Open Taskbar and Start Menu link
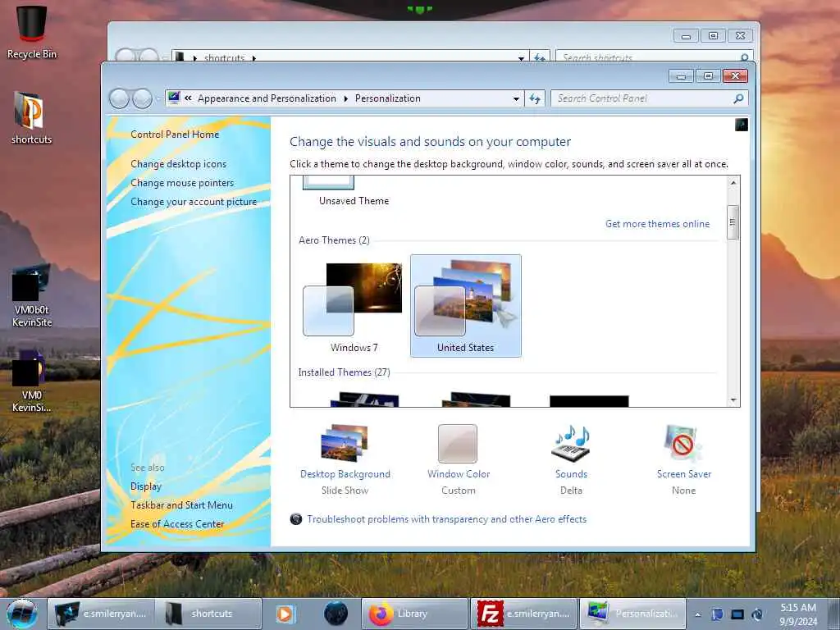The image size is (840, 630). point(181,505)
